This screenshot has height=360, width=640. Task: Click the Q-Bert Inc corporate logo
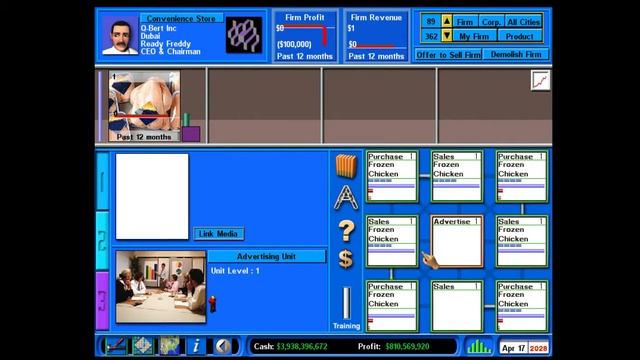point(244,35)
